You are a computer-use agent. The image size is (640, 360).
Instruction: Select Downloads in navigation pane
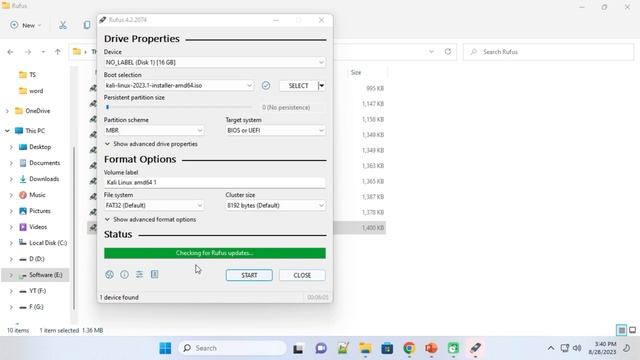[x=39, y=179]
